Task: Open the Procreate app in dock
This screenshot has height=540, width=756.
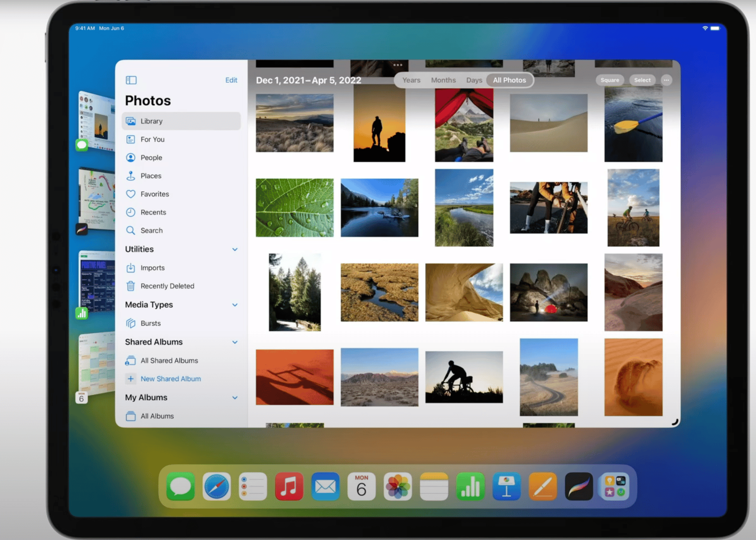Action: tap(579, 486)
